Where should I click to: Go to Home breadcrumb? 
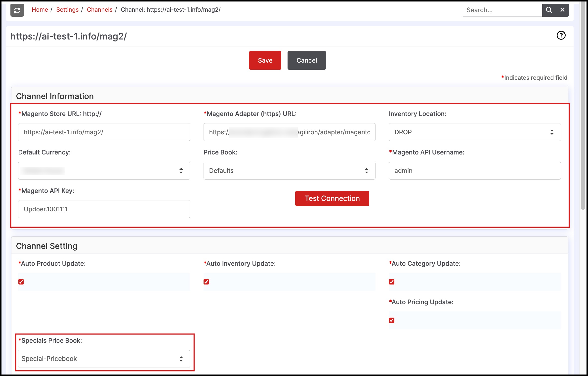click(x=40, y=10)
